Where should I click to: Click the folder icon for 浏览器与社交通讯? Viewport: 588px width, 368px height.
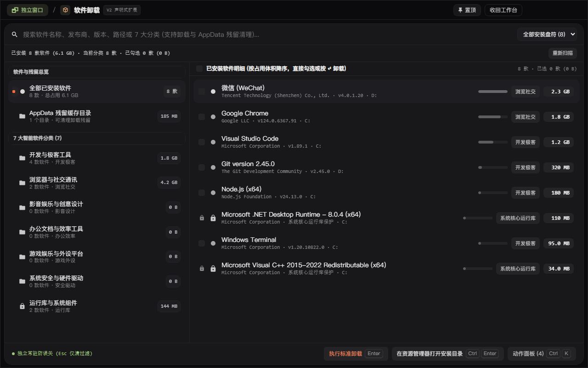tap(22, 183)
